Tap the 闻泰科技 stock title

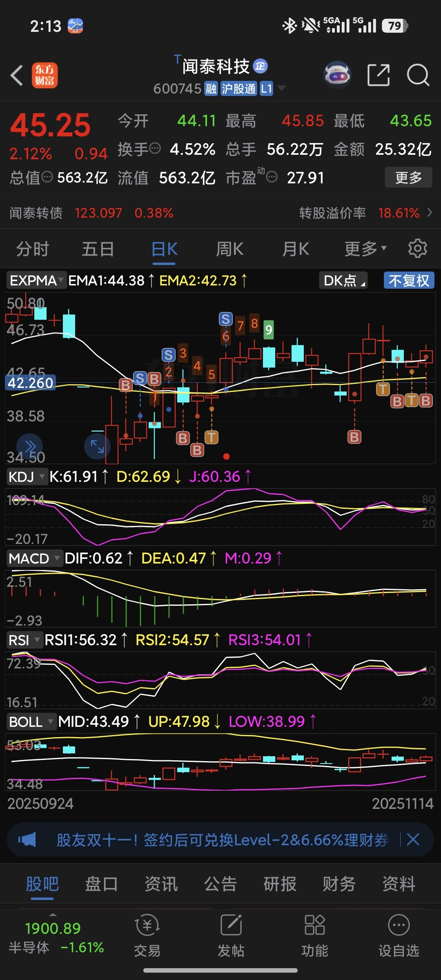pyautogui.click(x=216, y=67)
